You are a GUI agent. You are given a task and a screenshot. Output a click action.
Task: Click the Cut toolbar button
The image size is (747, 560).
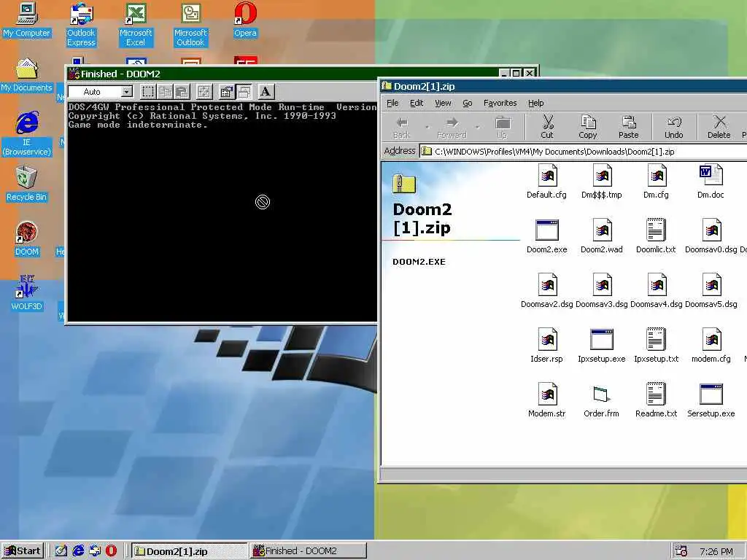point(547,127)
